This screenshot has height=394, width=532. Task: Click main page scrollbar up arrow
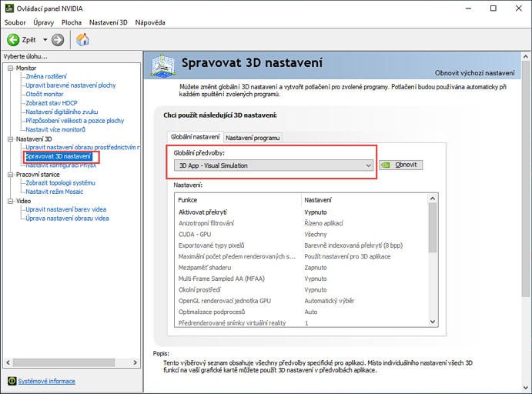pyautogui.click(x=526, y=57)
